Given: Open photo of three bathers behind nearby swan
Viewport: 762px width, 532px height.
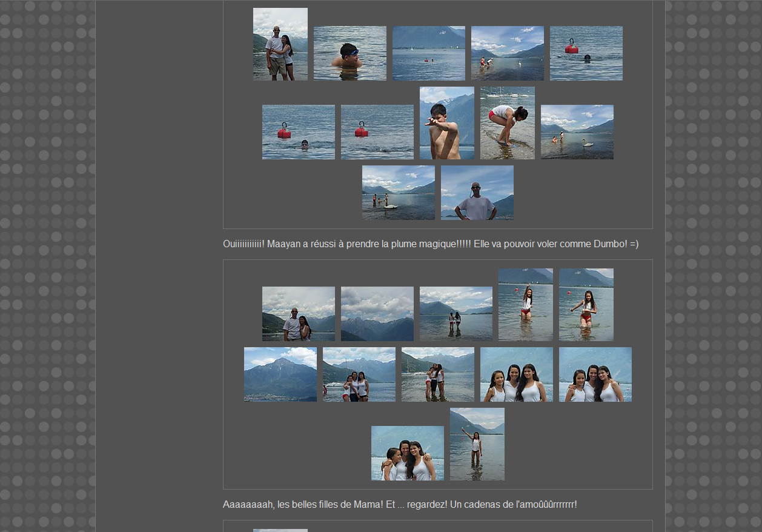Looking at the screenshot, I should (398, 193).
